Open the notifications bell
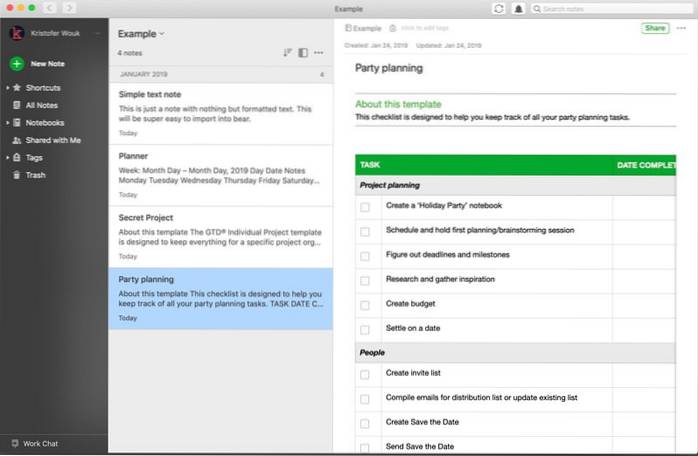 tap(519, 9)
